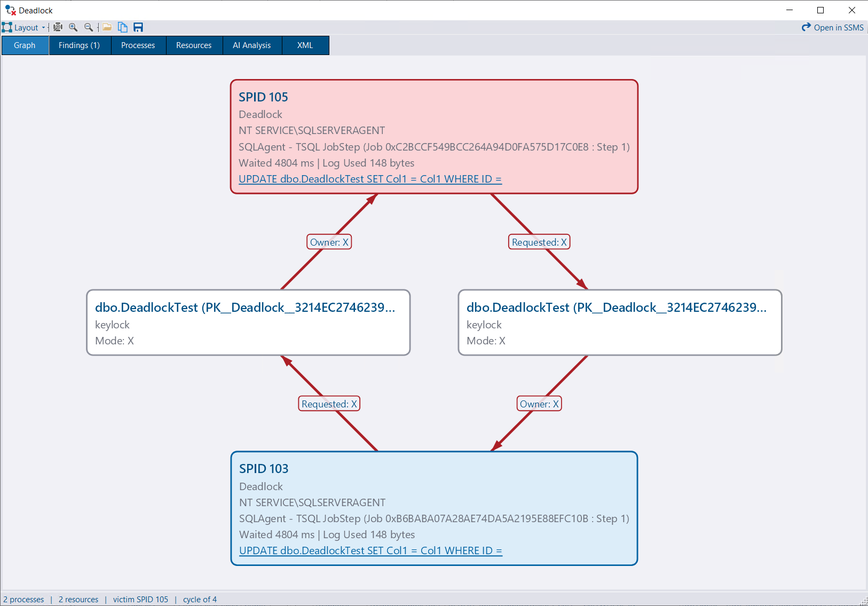Image resolution: width=868 pixels, height=606 pixels.
Task: Click the zoom-to-fit icon
Action: point(58,27)
